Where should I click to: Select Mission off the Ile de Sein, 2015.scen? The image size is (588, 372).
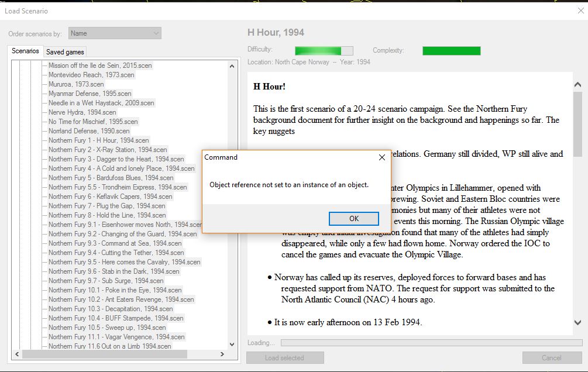(100, 66)
